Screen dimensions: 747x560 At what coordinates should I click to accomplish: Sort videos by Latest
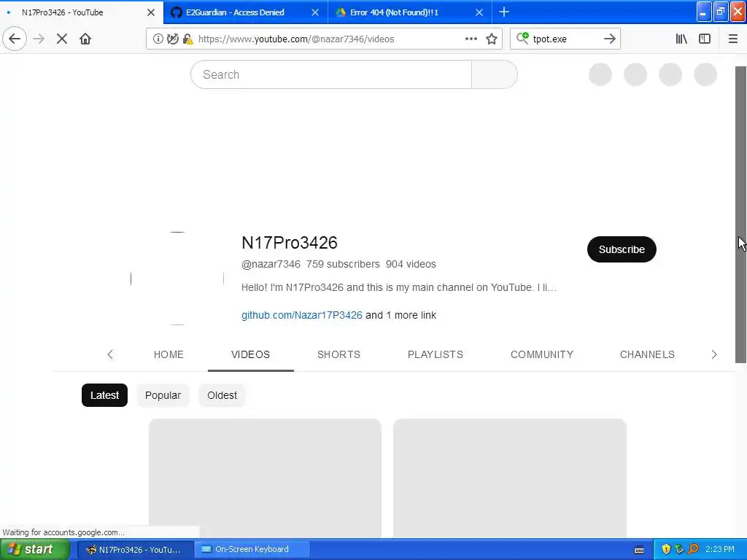coord(104,395)
